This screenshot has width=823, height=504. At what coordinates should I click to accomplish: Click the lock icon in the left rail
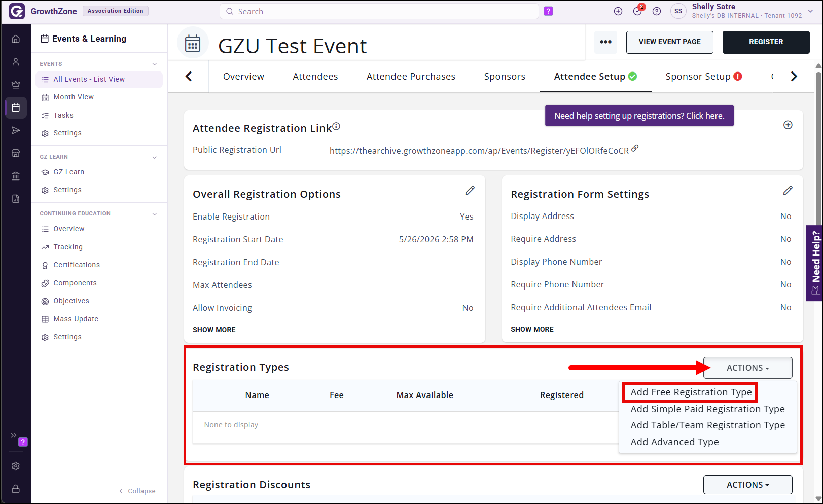[x=16, y=489]
